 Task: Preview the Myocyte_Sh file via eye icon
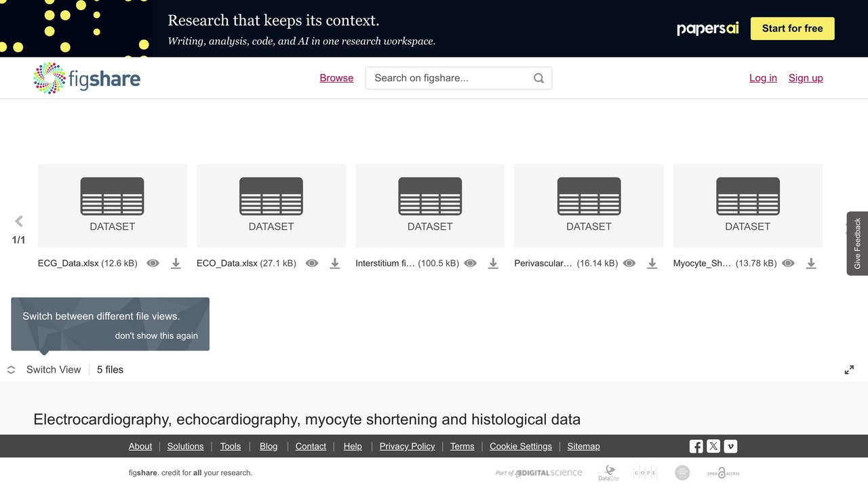pyautogui.click(x=788, y=263)
